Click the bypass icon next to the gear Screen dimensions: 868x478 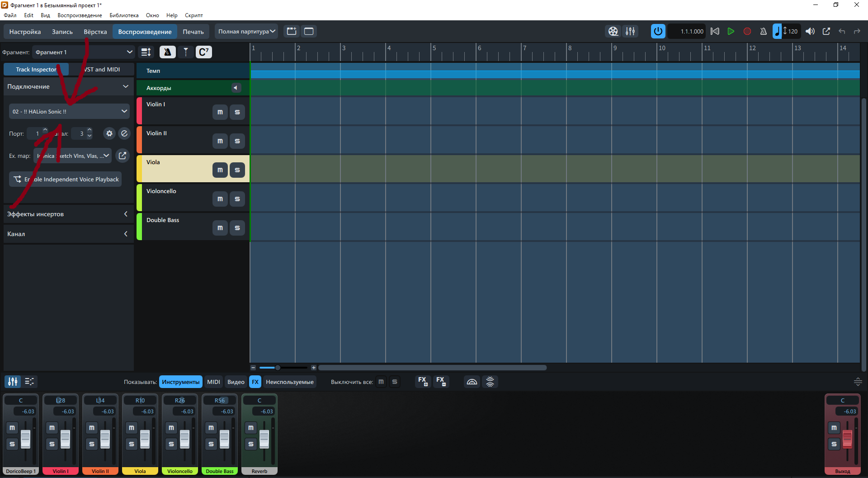click(124, 133)
